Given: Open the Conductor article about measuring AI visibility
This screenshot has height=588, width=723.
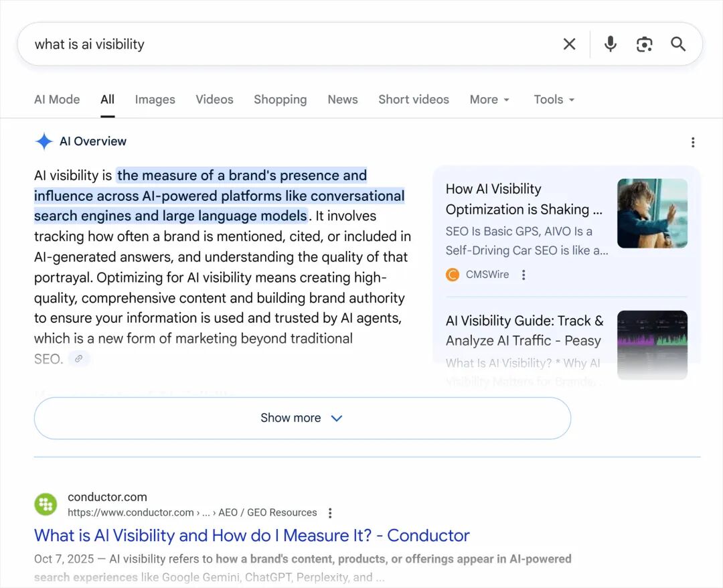Looking at the screenshot, I should pyautogui.click(x=250, y=536).
